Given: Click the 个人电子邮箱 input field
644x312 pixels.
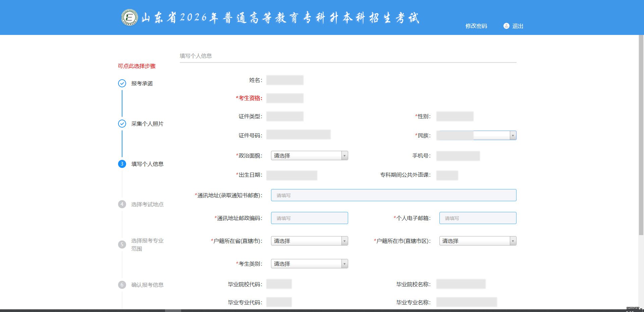Looking at the screenshot, I should (478, 218).
